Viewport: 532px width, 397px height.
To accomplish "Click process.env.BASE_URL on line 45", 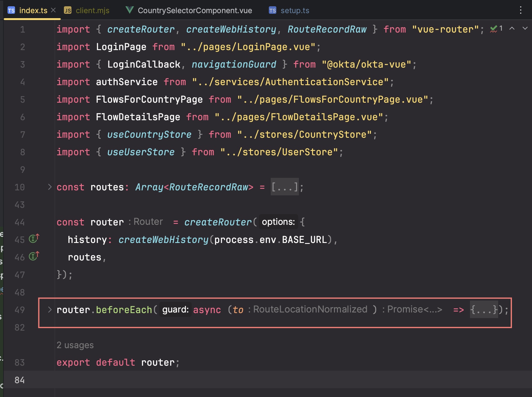I will pyautogui.click(x=271, y=240).
